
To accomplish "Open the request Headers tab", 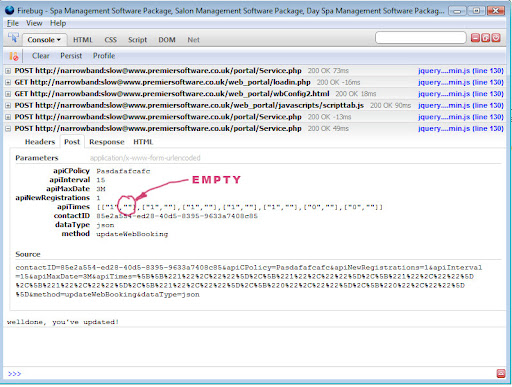I will click(40, 142).
